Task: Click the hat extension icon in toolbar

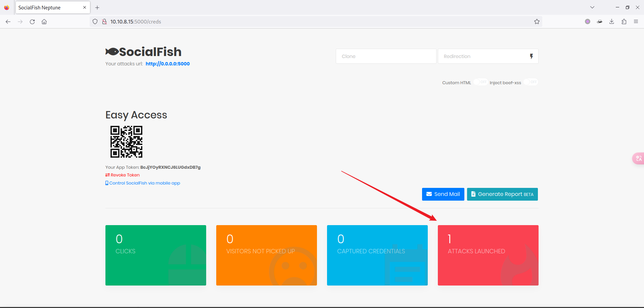Action: pyautogui.click(x=600, y=21)
